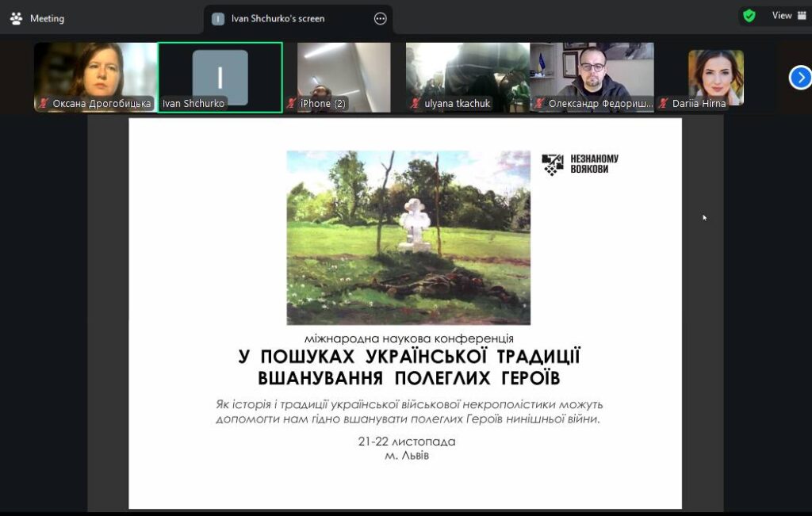Open the Meeting tab
Viewport: 812px width, 516px height.
pos(47,18)
